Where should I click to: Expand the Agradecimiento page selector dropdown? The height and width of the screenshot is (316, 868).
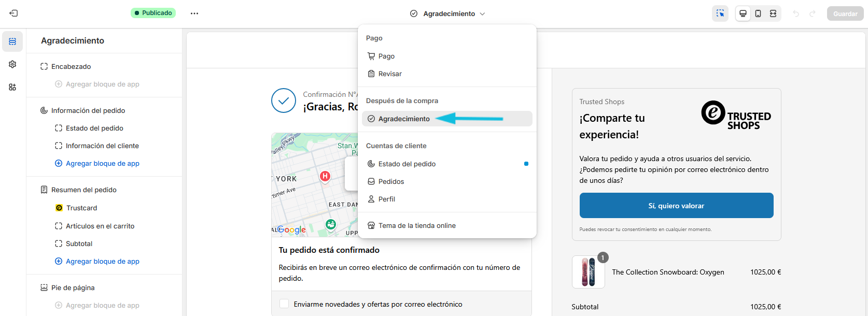(447, 13)
